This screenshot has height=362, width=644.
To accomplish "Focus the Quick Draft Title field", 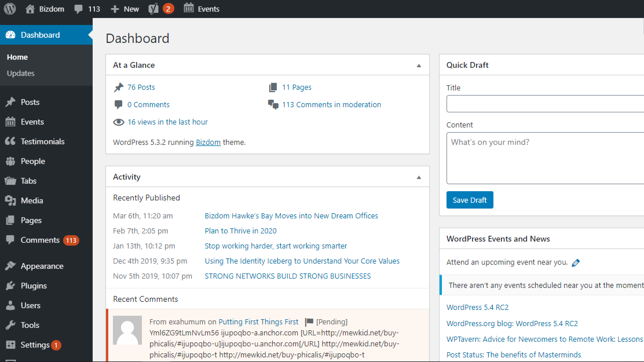I will (x=545, y=104).
